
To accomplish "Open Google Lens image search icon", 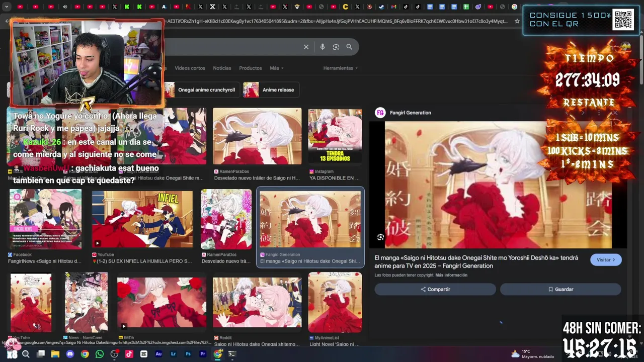I will [336, 47].
